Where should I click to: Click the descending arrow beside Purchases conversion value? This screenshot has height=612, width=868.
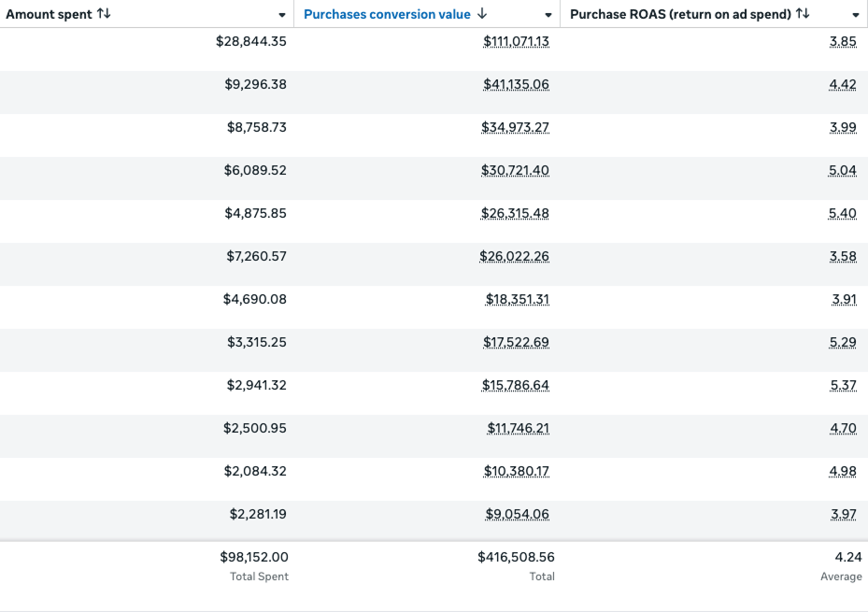(482, 14)
